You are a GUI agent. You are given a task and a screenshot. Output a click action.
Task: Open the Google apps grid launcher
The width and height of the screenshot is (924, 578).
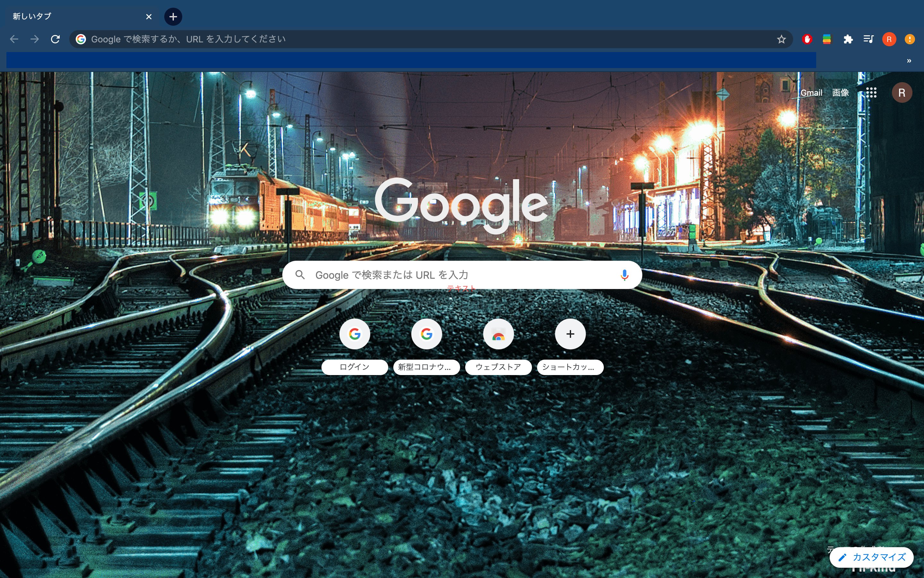click(x=871, y=92)
